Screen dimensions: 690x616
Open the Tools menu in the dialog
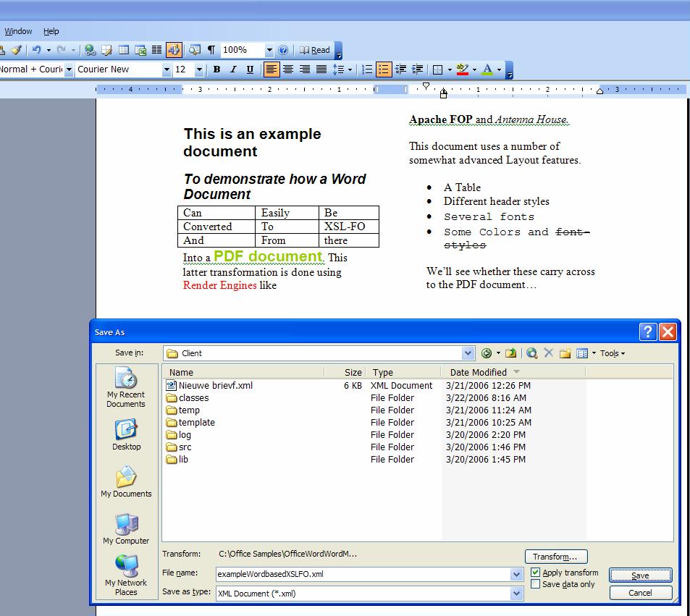tap(612, 353)
